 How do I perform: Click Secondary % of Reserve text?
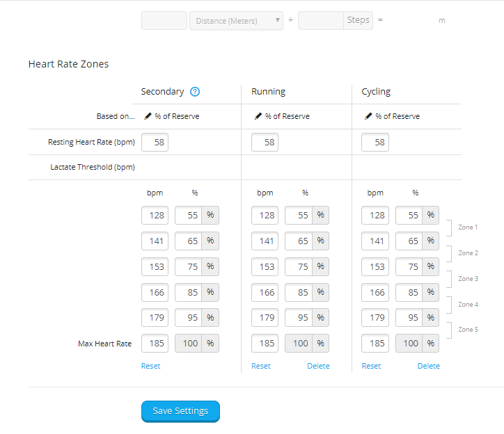click(x=177, y=116)
